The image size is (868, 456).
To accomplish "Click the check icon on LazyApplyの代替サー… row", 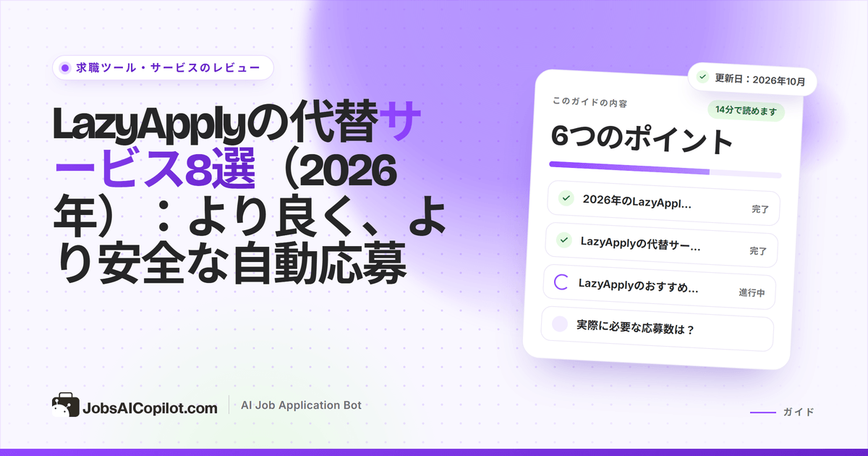I will [x=564, y=240].
